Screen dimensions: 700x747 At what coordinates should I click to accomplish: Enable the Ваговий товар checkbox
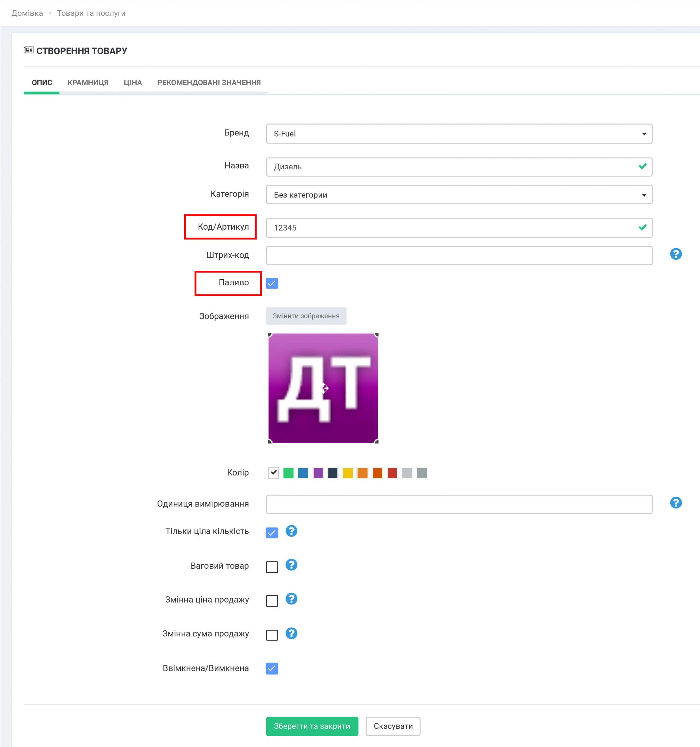272,567
